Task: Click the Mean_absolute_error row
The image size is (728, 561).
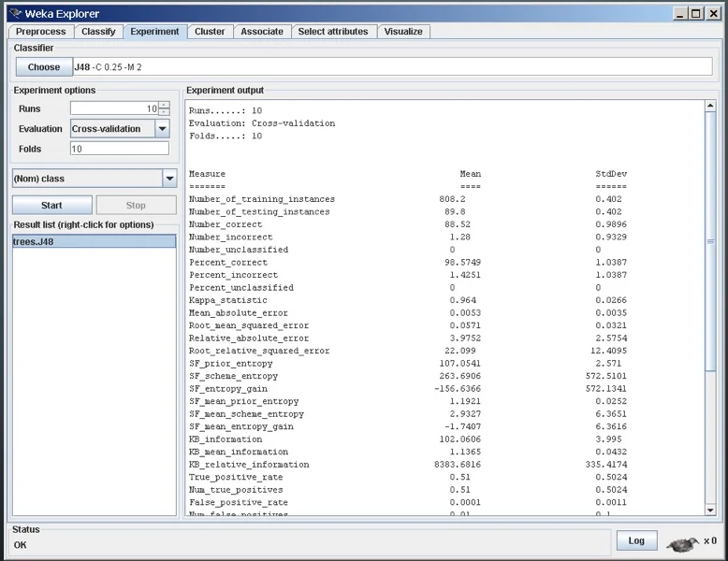Action: tap(408, 312)
